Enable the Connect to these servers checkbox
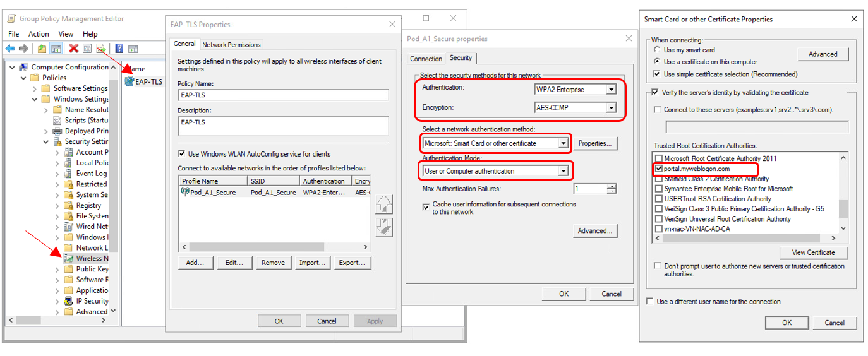 pyautogui.click(x=658, y=110)
